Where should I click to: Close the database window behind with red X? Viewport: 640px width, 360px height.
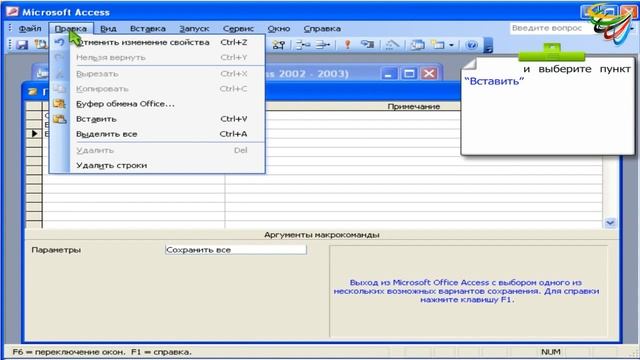[x=429, y=74]
